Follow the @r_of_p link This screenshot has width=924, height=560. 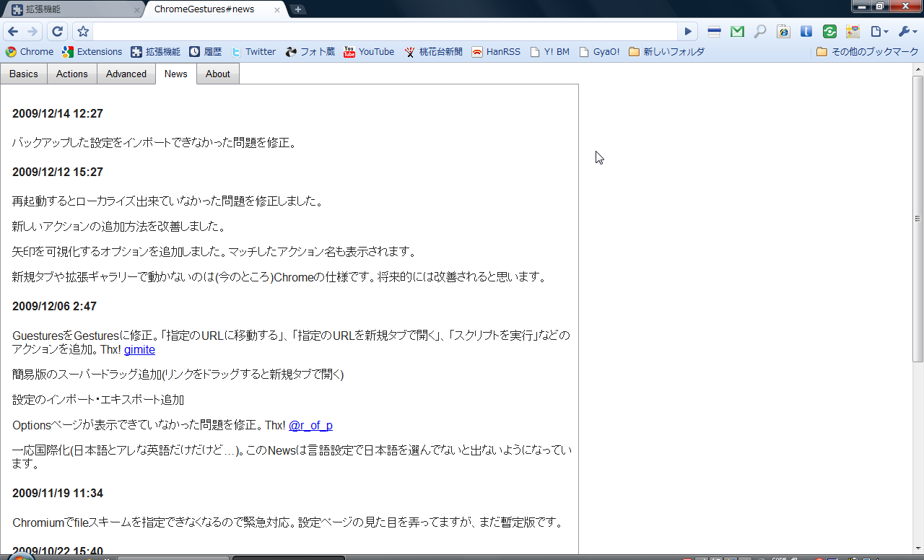(x=310, y=426)
